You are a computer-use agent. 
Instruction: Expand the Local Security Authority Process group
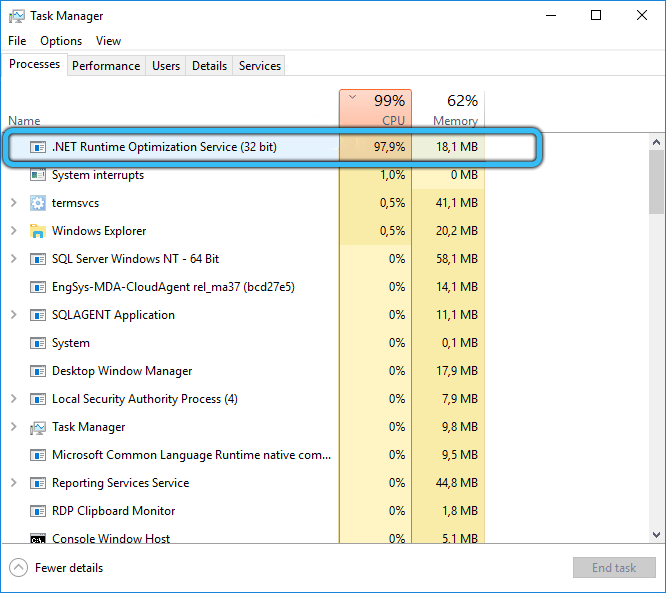pyautogui.click(x=13, y=399)
